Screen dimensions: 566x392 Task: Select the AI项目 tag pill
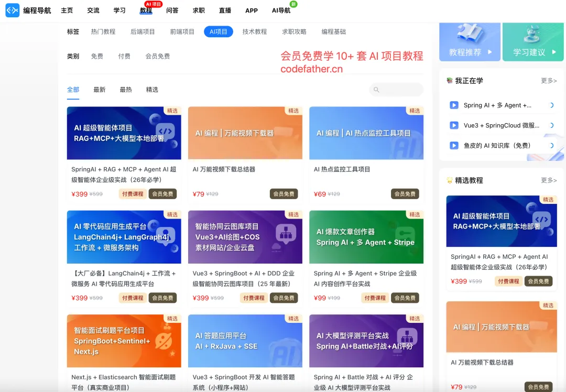pos(219,32)
